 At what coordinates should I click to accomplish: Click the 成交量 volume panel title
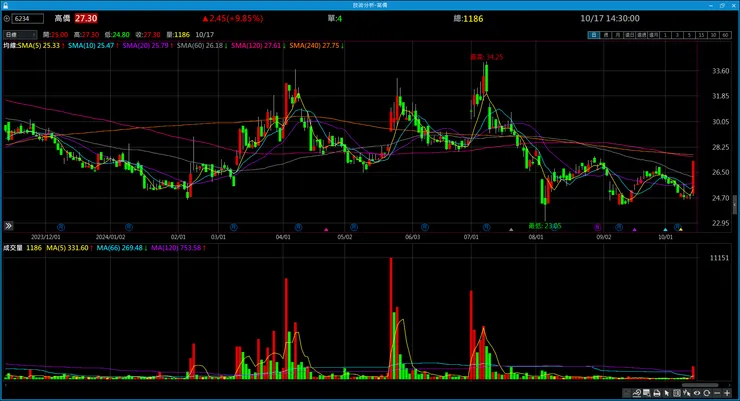[13, 248]
